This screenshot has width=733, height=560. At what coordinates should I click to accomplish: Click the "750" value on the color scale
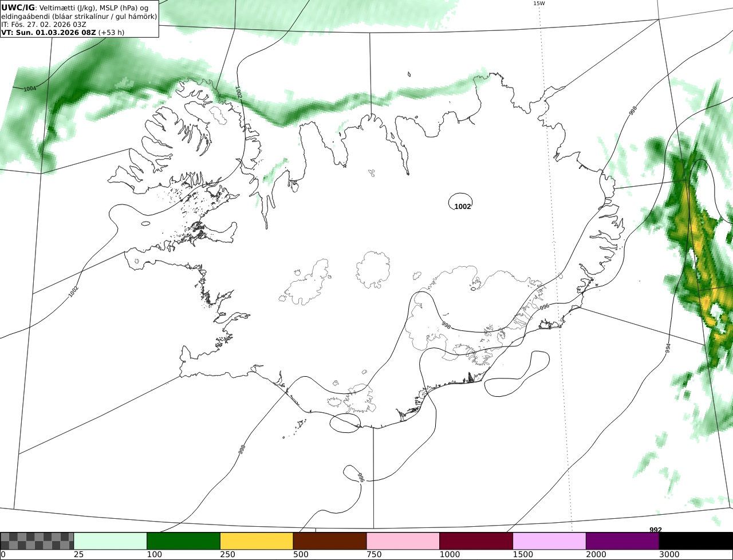374,555
